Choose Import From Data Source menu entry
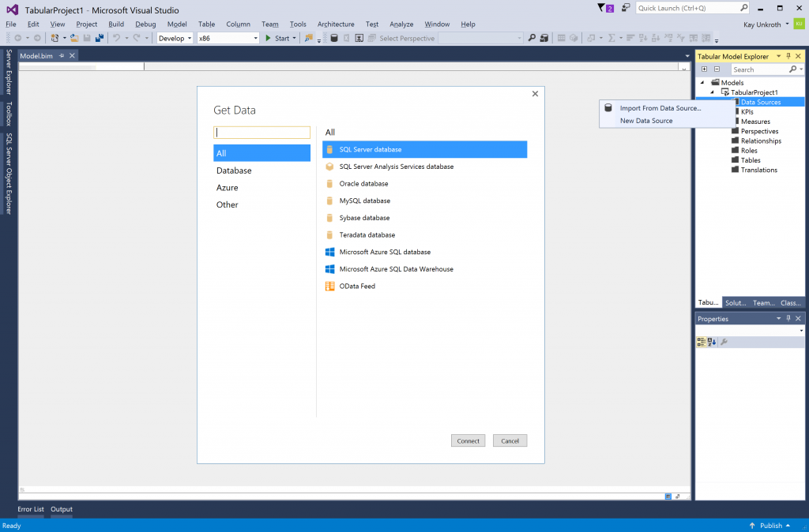The width and height of the screenshot is (809, 532). click(660, 108)
